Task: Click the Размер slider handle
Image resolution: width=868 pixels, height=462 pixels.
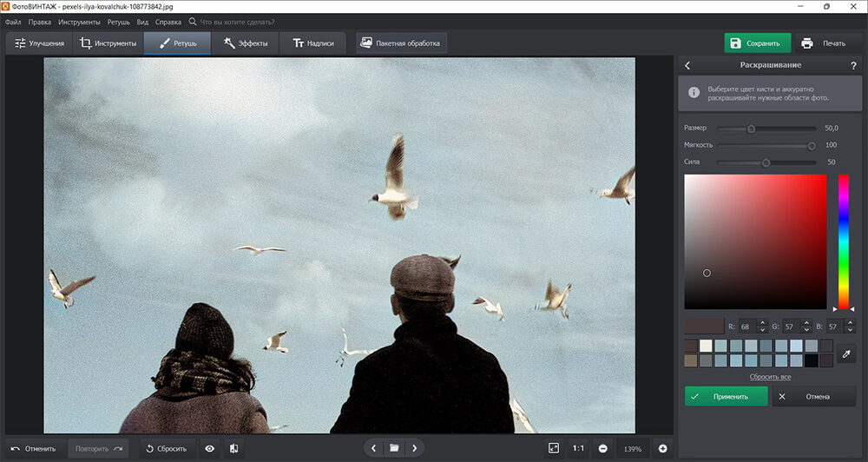Action: pyautogui.click(x=752, y=129)
